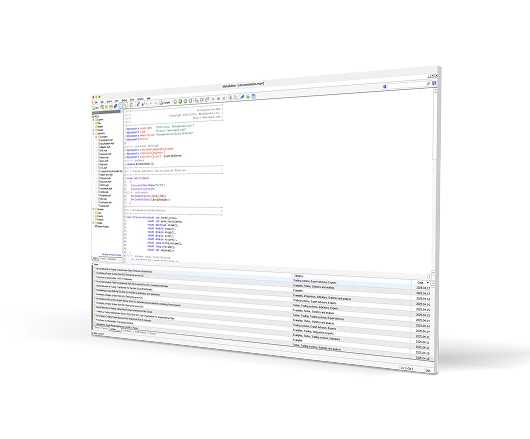Click the green play arrow toolbar icon
The height and width of the screenshot is (439, 530).
[218, 99]
